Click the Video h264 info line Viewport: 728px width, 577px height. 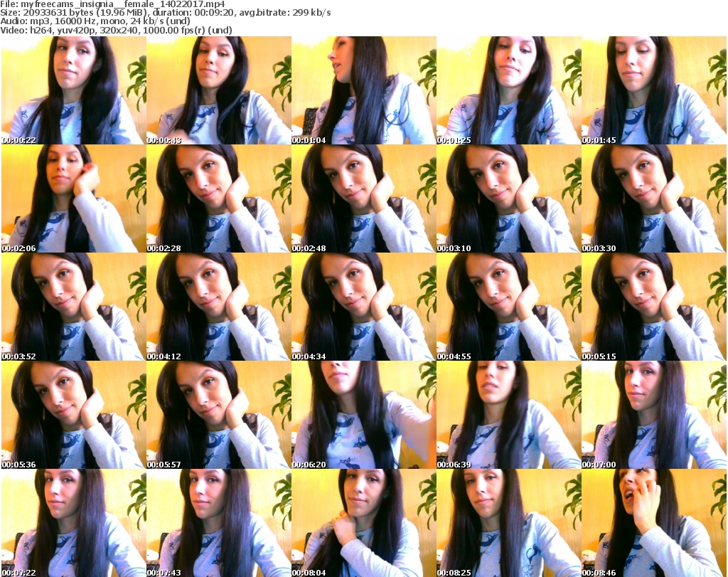[x=116, y=30]
